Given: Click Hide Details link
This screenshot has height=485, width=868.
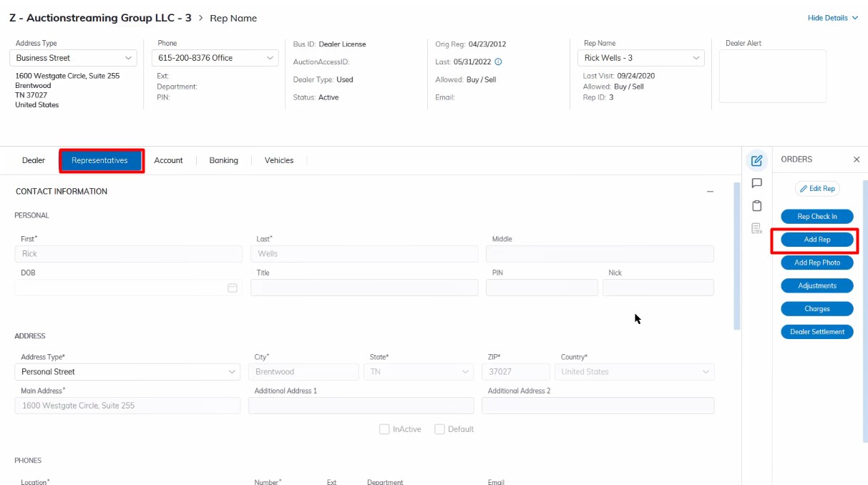Looking at the screenshot, I should [832, 18].
